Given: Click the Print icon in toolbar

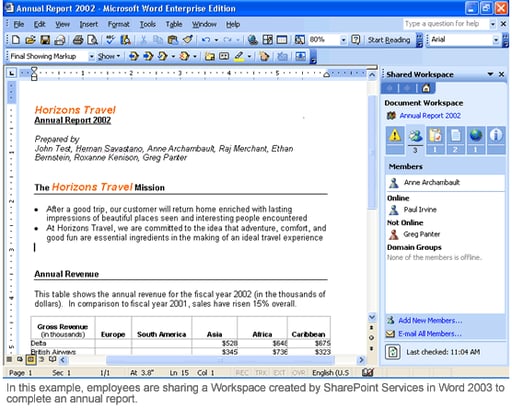Looking at the screenshot, I should [x=78, y=40].
